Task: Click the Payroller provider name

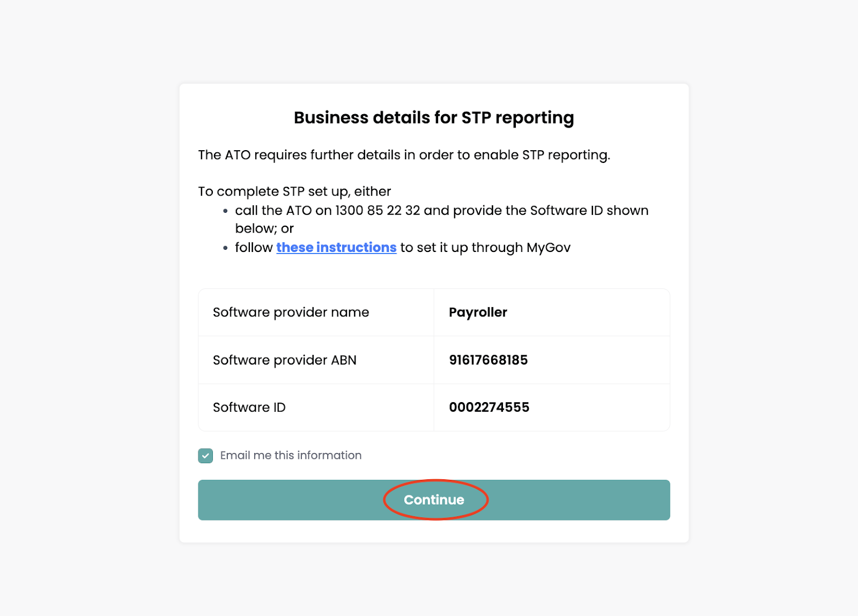Action: 477,312
